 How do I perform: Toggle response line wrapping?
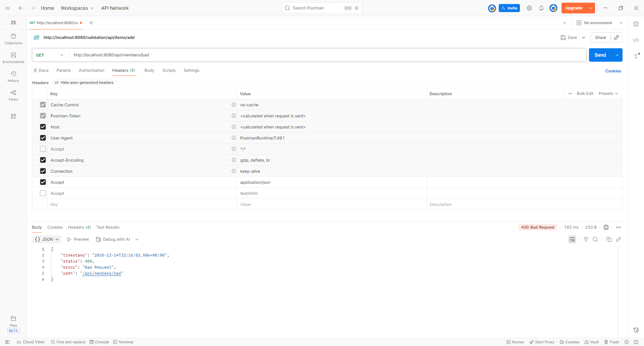tap(572, 239)
